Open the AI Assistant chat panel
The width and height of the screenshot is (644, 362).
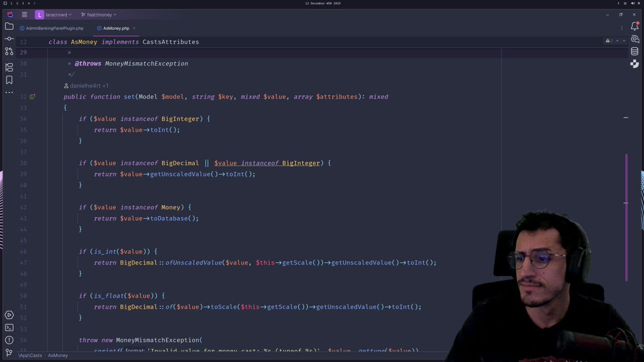pyautogui.click(x=635, y=39)
